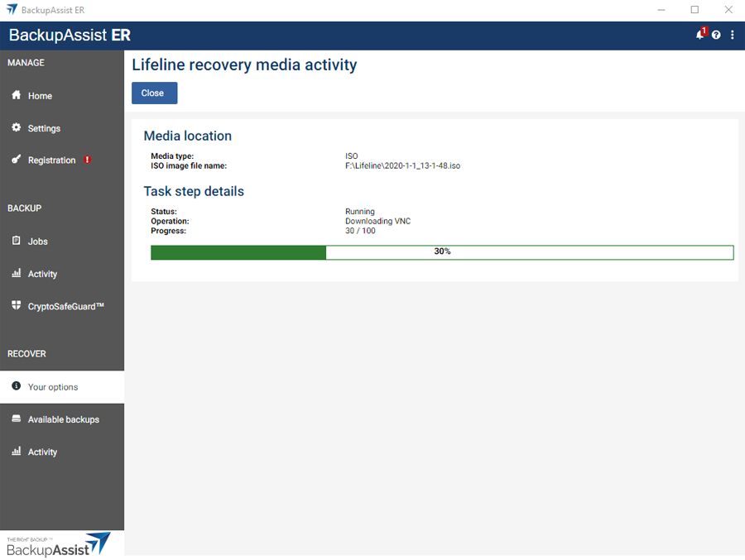Open the Registration page
Screen dimensions: 745x560
[x=62, y=160]
